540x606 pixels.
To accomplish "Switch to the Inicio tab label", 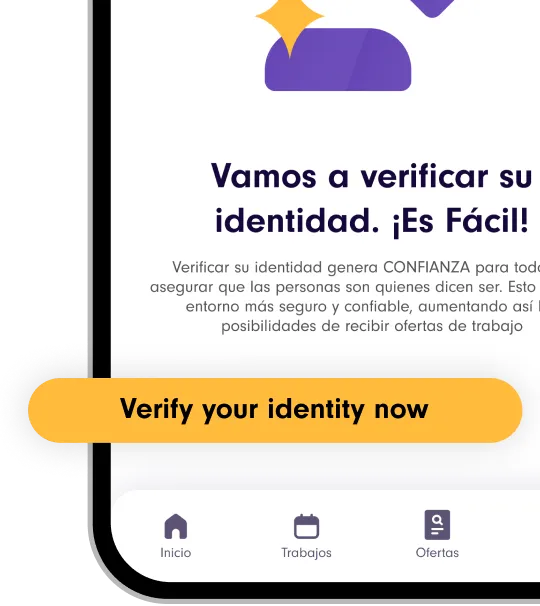I will pos(176,553).
